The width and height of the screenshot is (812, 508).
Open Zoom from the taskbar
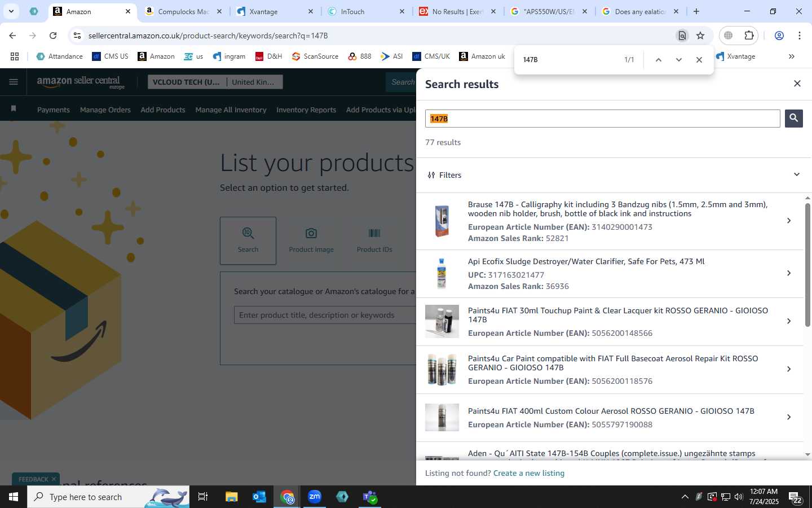coord(315,497)
